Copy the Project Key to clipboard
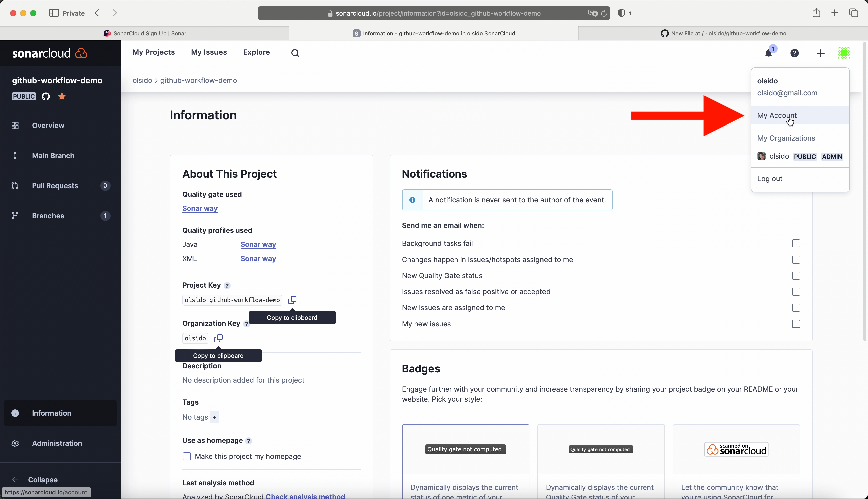This screenshot has width=868, height=499. click(292, 300)
